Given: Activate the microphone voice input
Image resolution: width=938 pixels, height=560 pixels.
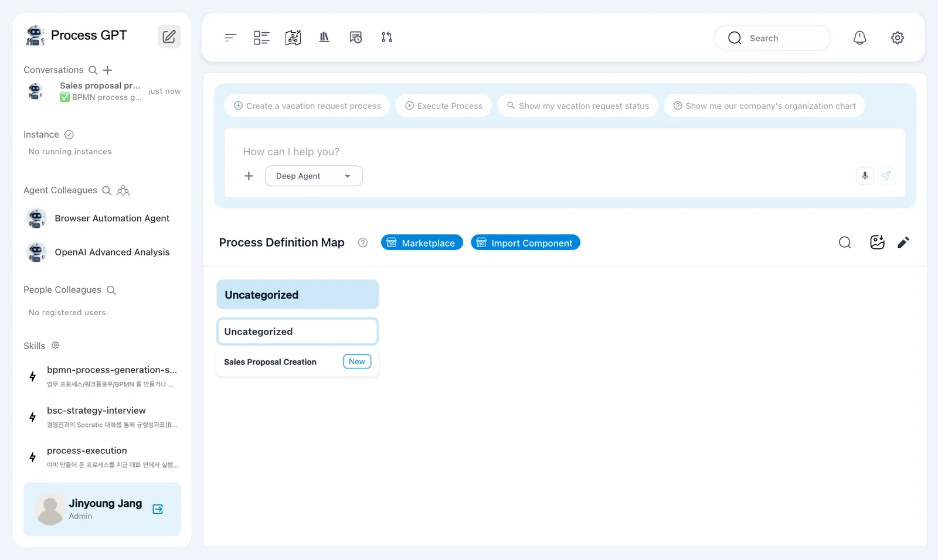Looking at the screenshot, I should tap(865, 176).
